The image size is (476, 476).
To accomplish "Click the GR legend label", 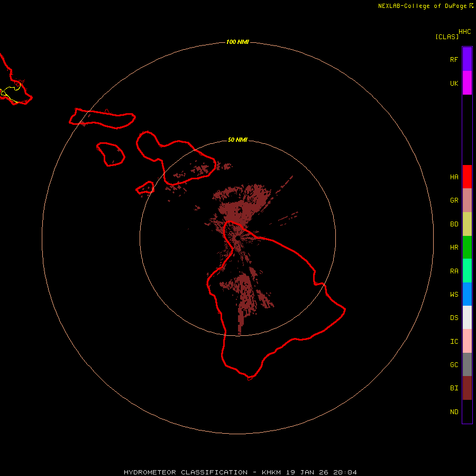I will (x=454, y=200).
